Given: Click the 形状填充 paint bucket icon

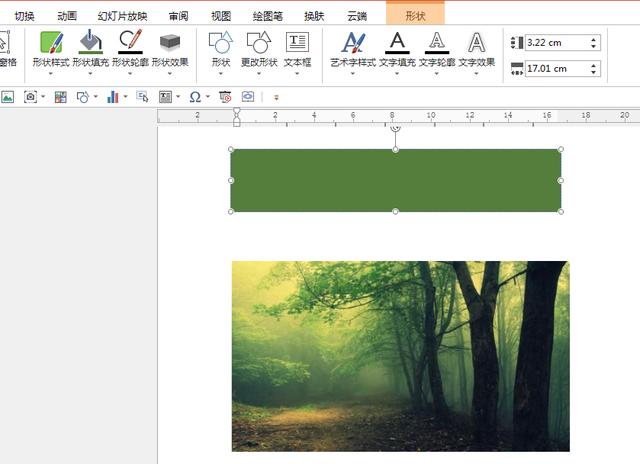Looking at the screenshot, I should 90,42.
